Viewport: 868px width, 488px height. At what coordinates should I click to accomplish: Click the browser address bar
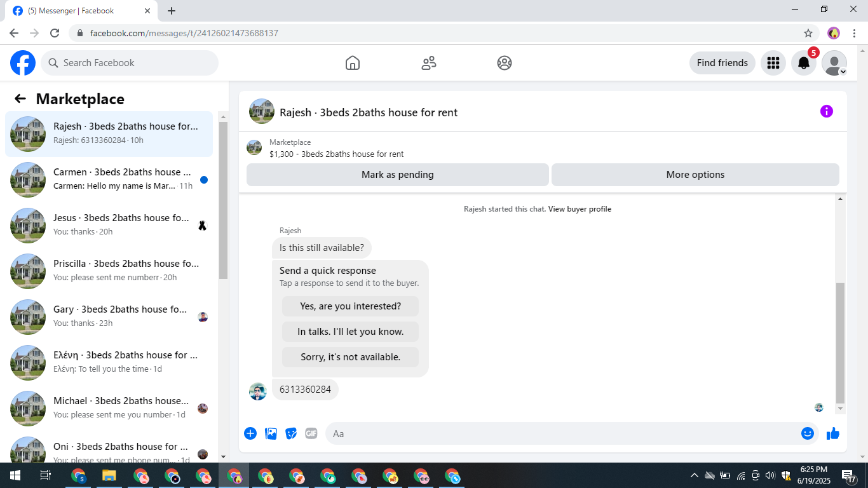point(438,33)
